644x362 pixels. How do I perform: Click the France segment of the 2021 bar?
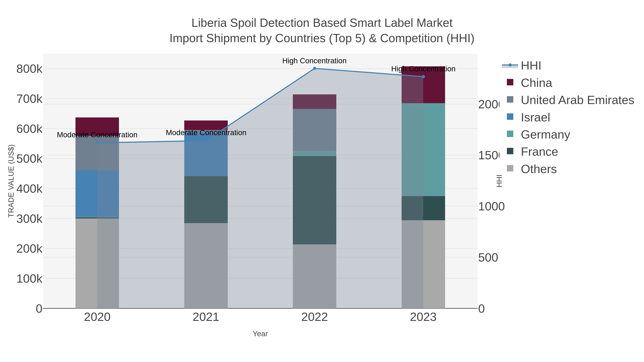[206, 200]
